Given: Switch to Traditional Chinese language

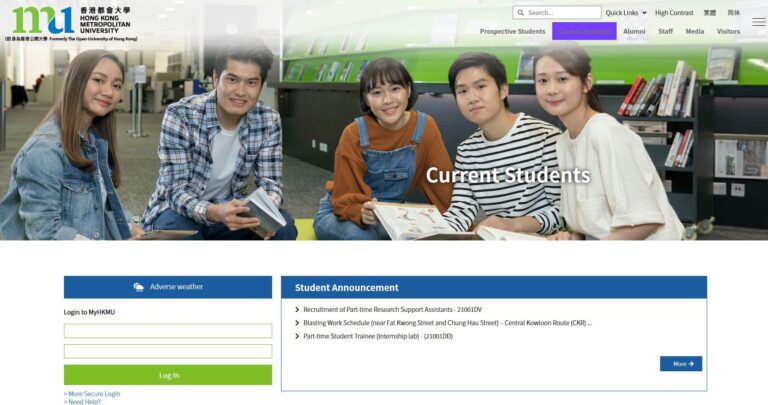Looking at the screenshot, I should click(710, 13).
